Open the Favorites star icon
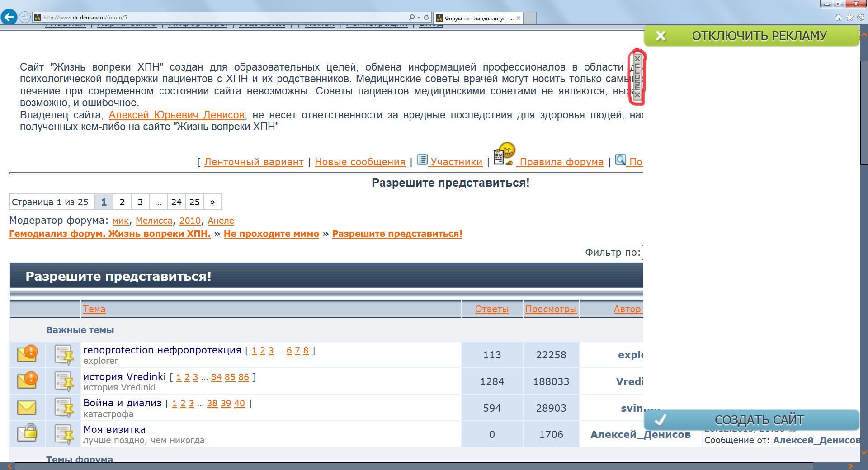The width and height of the screenshot is (868, 470). pyautogui.click(x=849, y=17)
